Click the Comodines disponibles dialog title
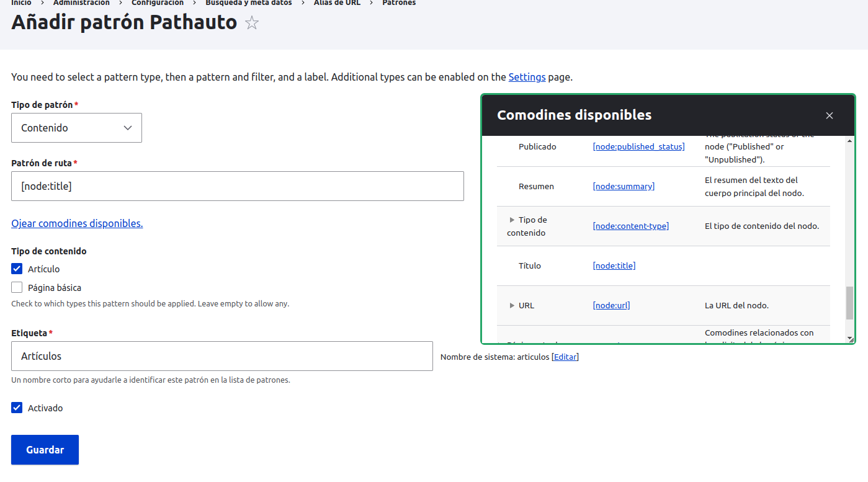The image size is (868, 482). tap(575, 115)
